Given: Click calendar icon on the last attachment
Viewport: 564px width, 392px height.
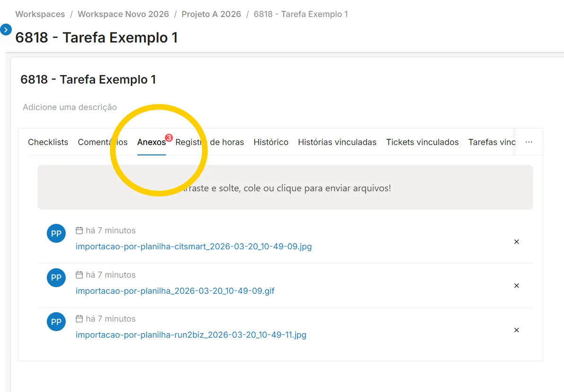Looking at the screenshot, I should [x=79, y=319].
